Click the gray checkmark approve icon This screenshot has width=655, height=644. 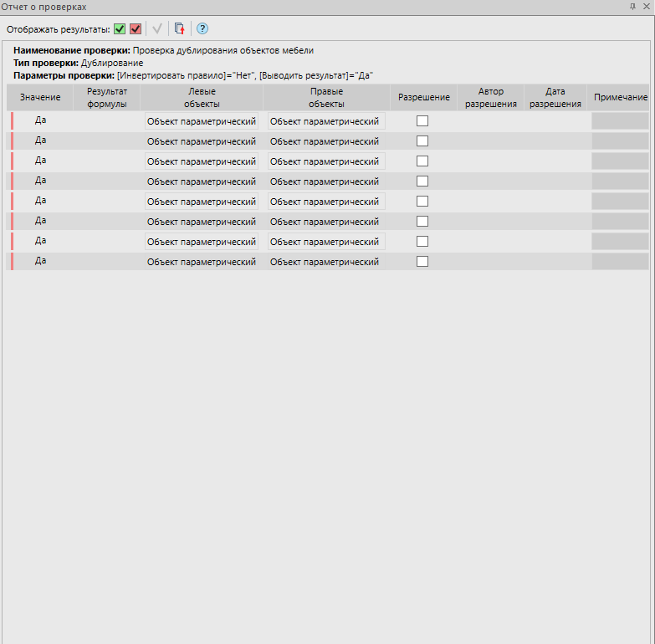coord(156,28)
